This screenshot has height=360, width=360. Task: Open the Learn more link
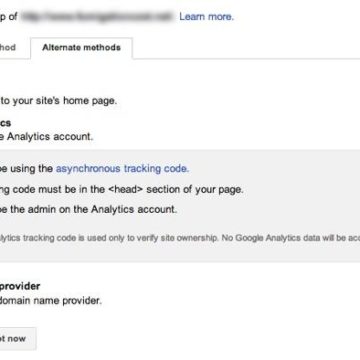pos(206,17)
